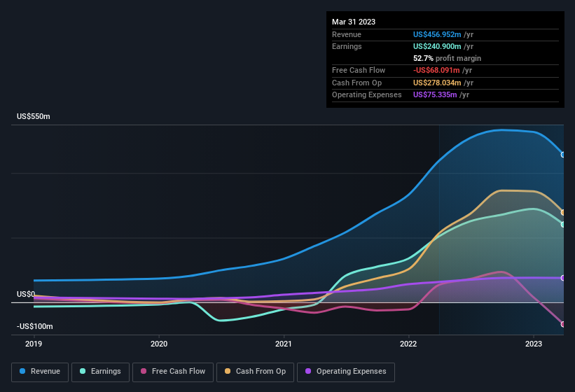Click the Revenue endpoint marker on chart
The width and height of the screenshot is (575, 392).
tap(563, 155)
